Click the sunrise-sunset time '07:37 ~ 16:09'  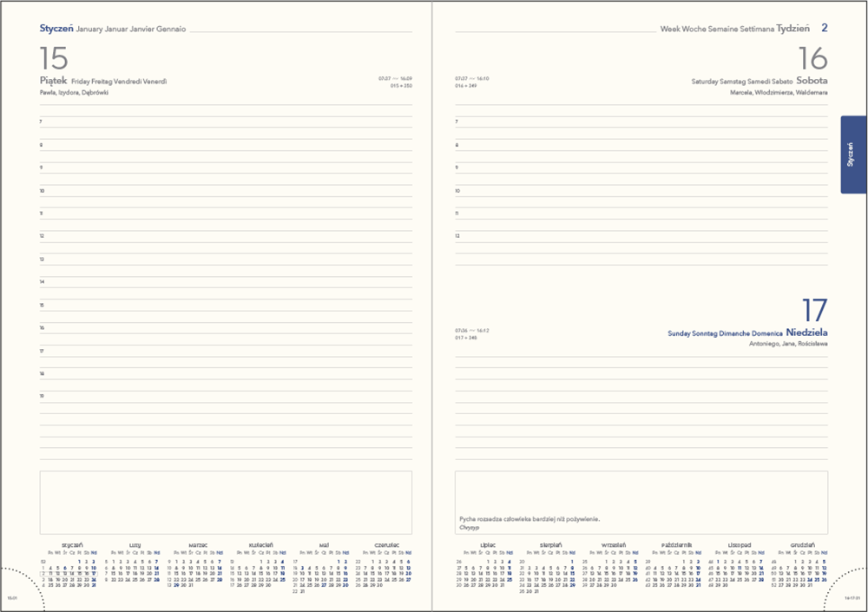(x=395, y=79)
